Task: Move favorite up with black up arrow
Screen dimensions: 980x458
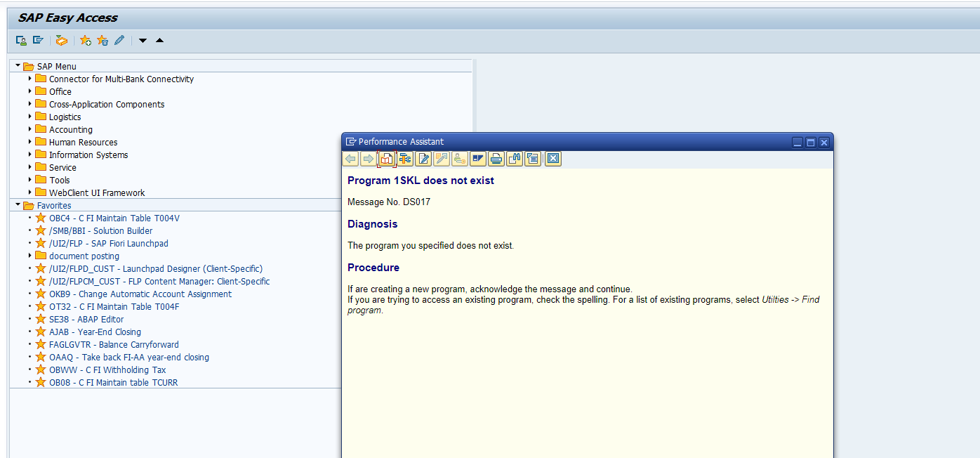Action: pos(159,41)
